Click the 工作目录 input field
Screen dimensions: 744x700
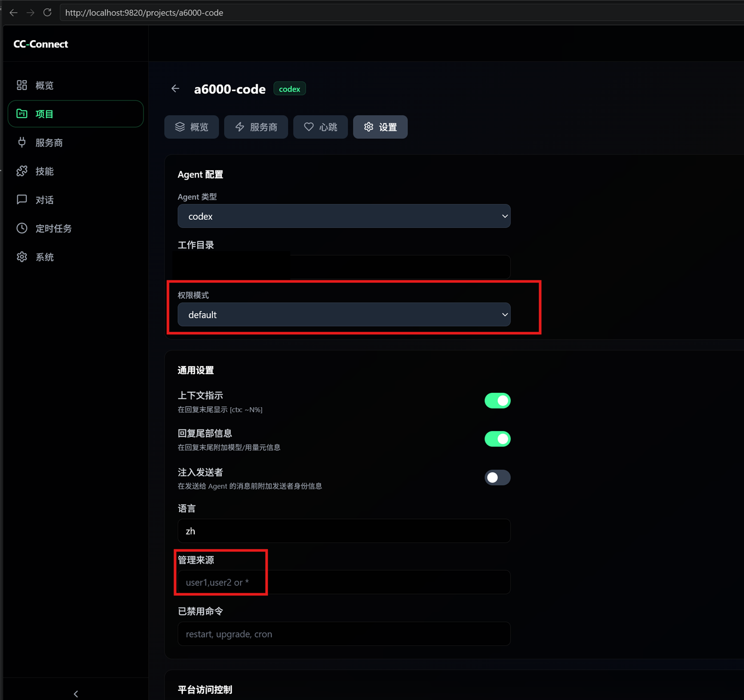[x=344, y=267]
